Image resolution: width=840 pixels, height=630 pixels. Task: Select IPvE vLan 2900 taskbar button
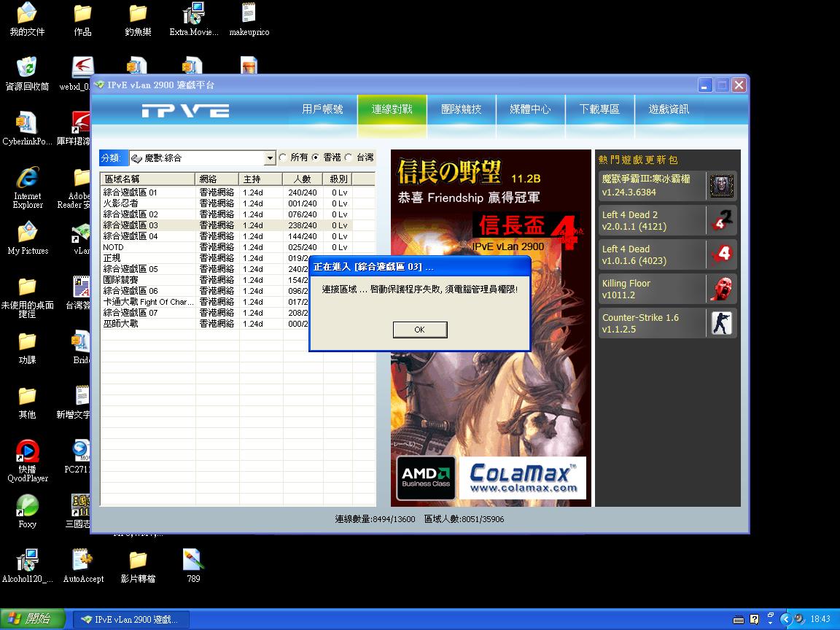(131, 619)
